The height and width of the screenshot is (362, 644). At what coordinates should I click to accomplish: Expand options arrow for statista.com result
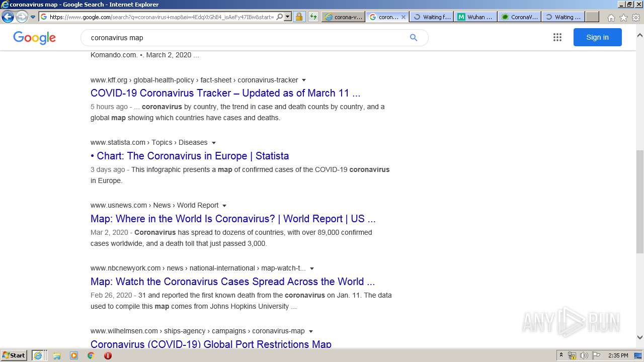pyautogui.click(x=214, y=143)
